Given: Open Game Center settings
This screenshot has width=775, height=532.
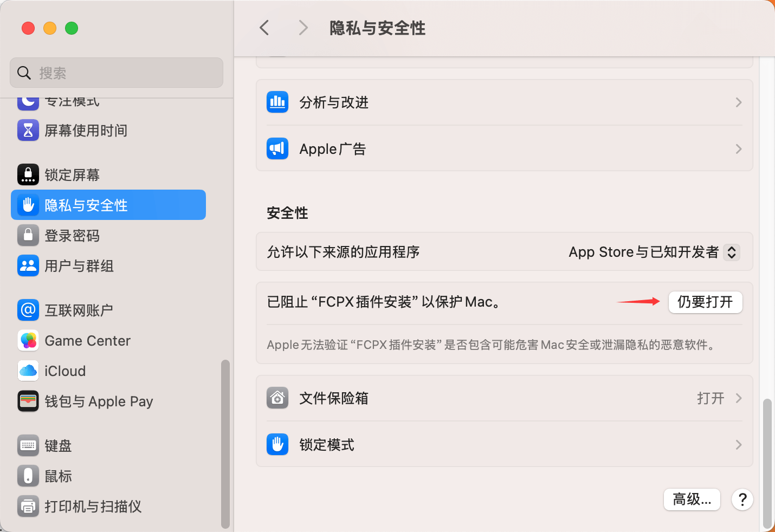Looking at the screenshot, I should point(87,341).
